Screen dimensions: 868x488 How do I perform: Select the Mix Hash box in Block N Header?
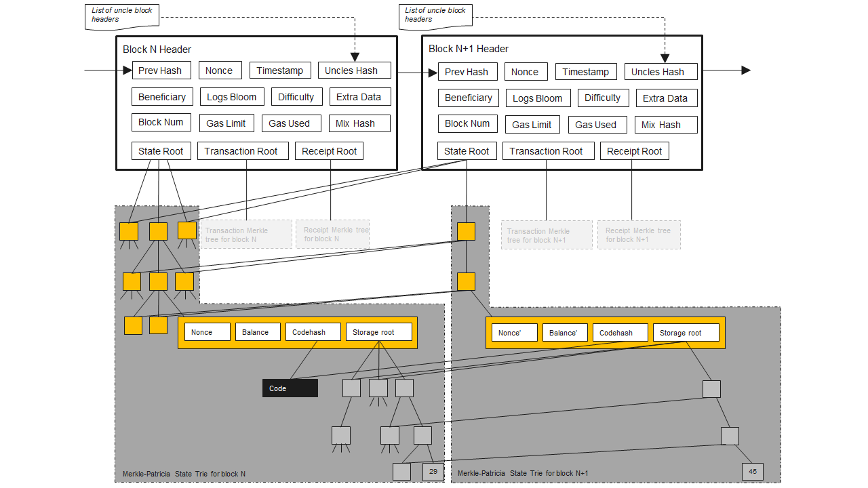click(359, 123)
